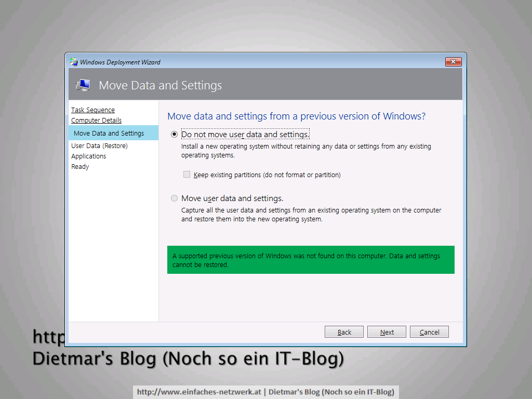Click the Back button
The image size is (532, 399).
click(344, 332)
